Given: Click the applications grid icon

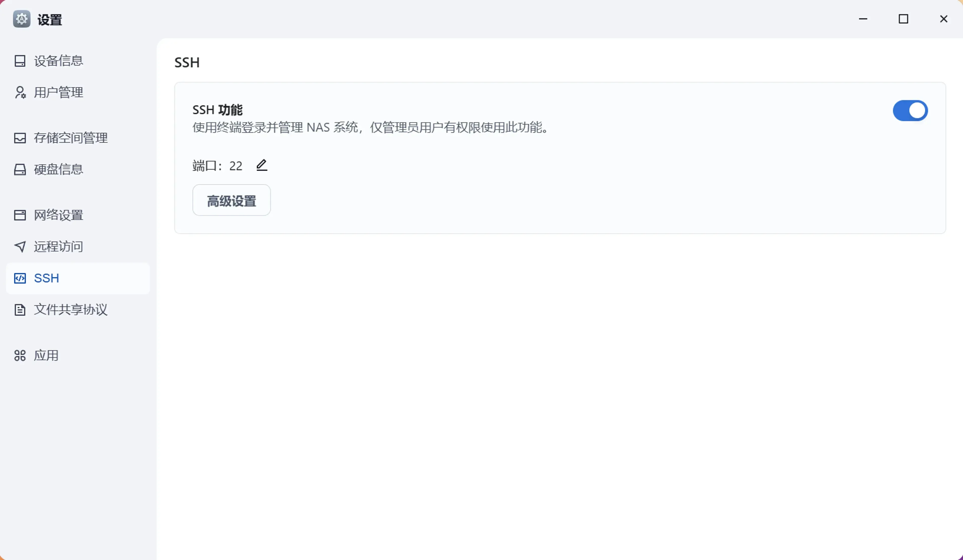Looking at the screenshot, I should 20,356.
